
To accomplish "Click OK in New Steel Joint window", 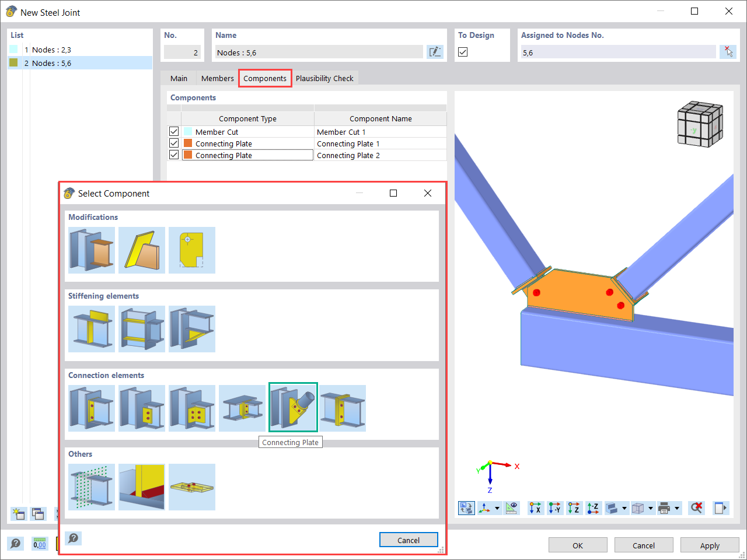I will [x=578, y=545].
